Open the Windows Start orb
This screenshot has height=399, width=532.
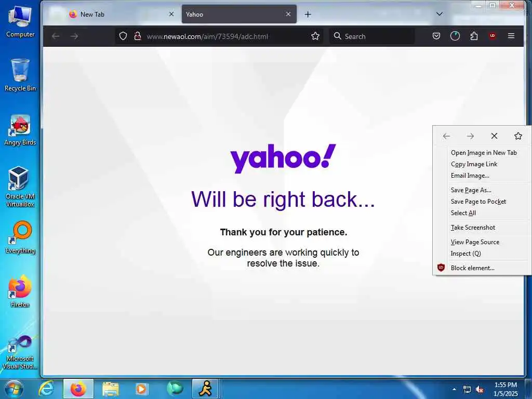click(x=14, y=389)
